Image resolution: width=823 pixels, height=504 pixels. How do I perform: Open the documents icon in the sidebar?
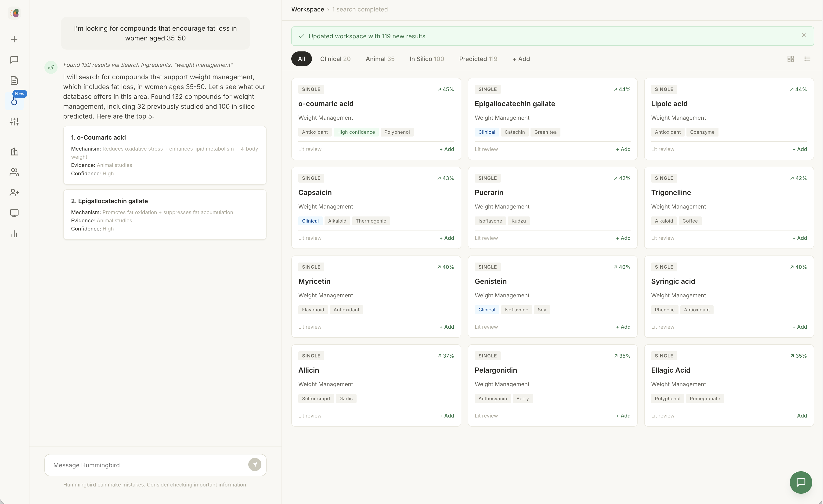[x=14, y=80]
